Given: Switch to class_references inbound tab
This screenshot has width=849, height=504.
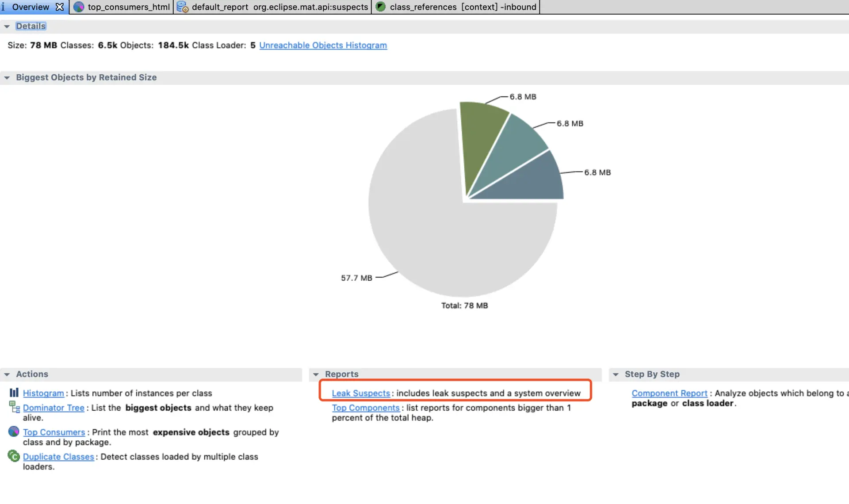Looking at the screenshot, I should coord(463,7).
